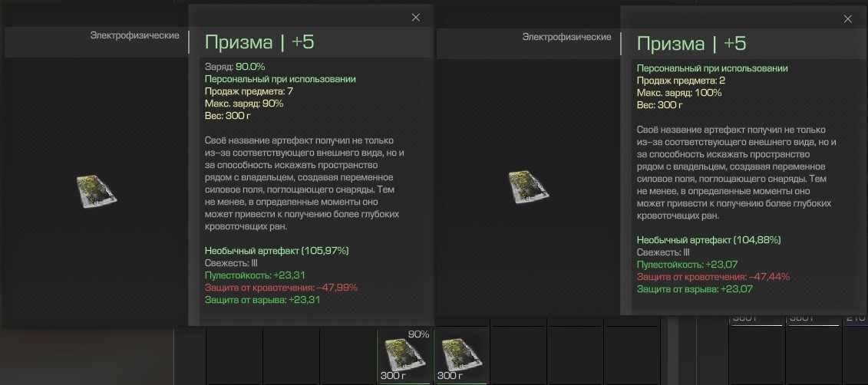The width and height of the screenshot is (868, 385).
Task: Select the Продаж предмета: 2 line
Action: (x=681, y=81)
